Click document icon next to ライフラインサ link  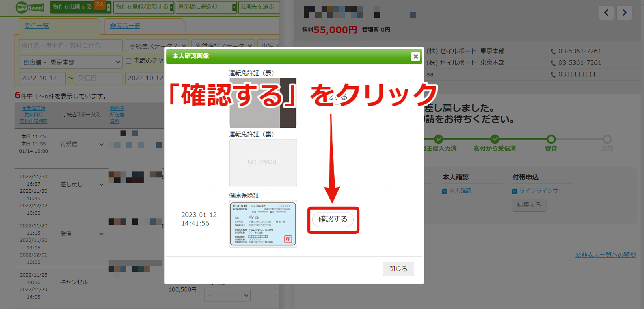pos(515,191)
